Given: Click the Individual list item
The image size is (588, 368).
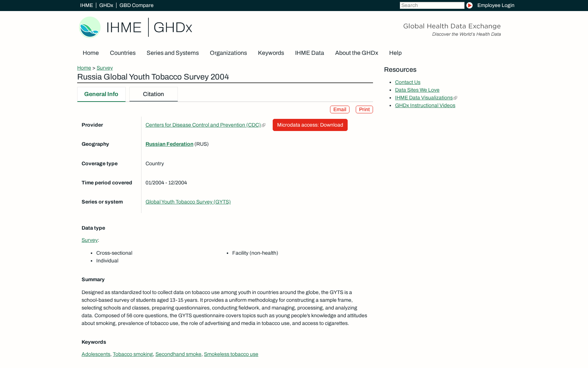Looking at the screenshot, I should (107, 261).
